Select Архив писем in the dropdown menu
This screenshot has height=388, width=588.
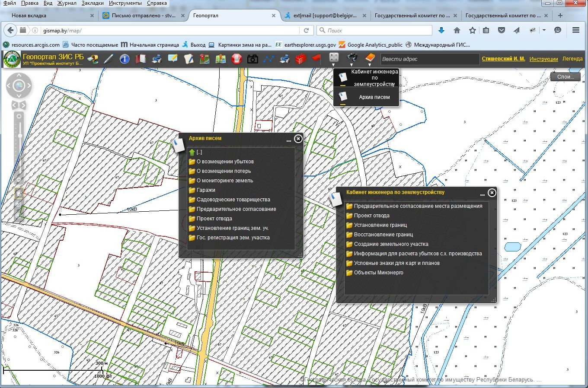(x=374, y=97)
